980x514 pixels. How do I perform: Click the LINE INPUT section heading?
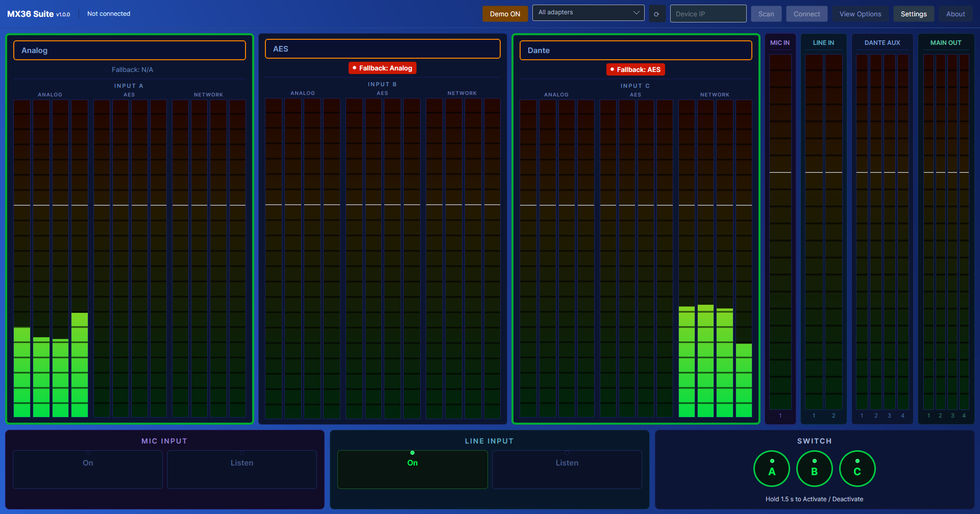pos(489,441)
